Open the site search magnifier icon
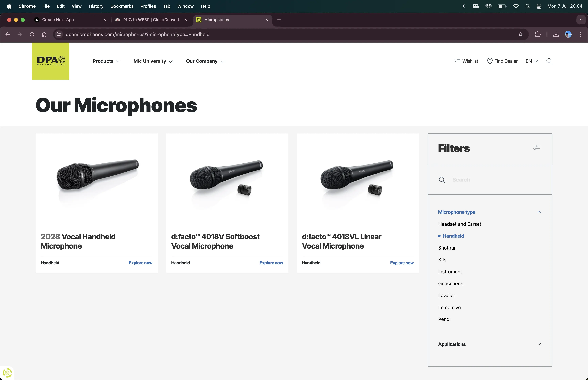588x380 pixels. coord(549,61)
